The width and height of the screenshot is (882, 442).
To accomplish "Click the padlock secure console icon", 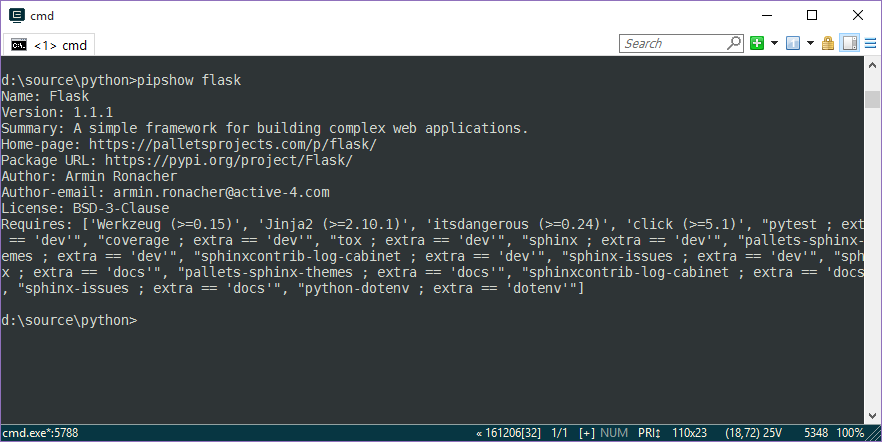I will click(x=828, y=43).
